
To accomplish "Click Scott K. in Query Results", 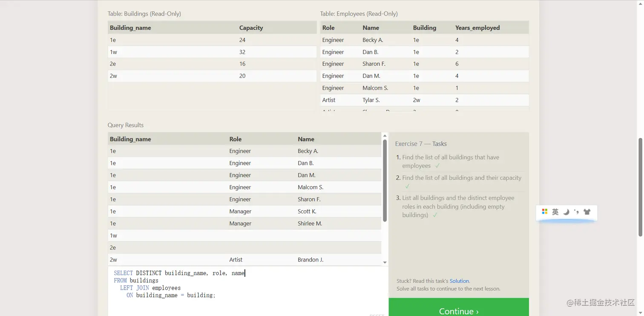I will 307,212.
